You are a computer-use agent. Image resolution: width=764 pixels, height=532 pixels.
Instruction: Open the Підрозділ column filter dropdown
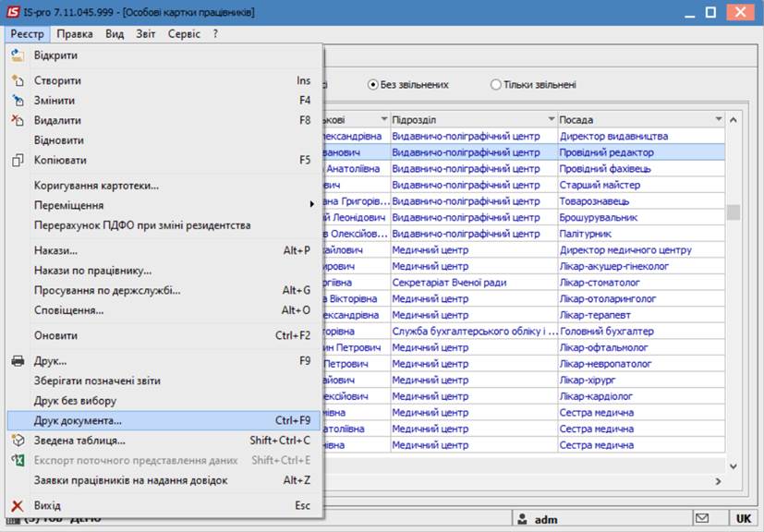pyautogui.click(x=552, y=119)
